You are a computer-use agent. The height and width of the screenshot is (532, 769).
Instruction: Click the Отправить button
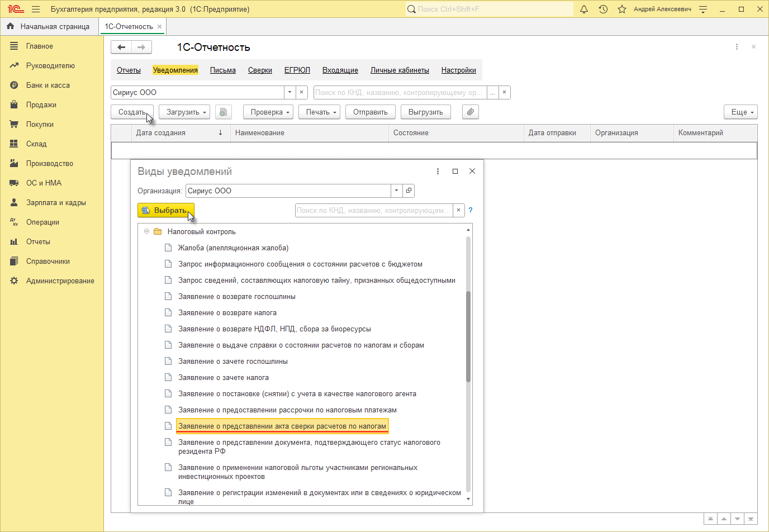coord(370,112)
